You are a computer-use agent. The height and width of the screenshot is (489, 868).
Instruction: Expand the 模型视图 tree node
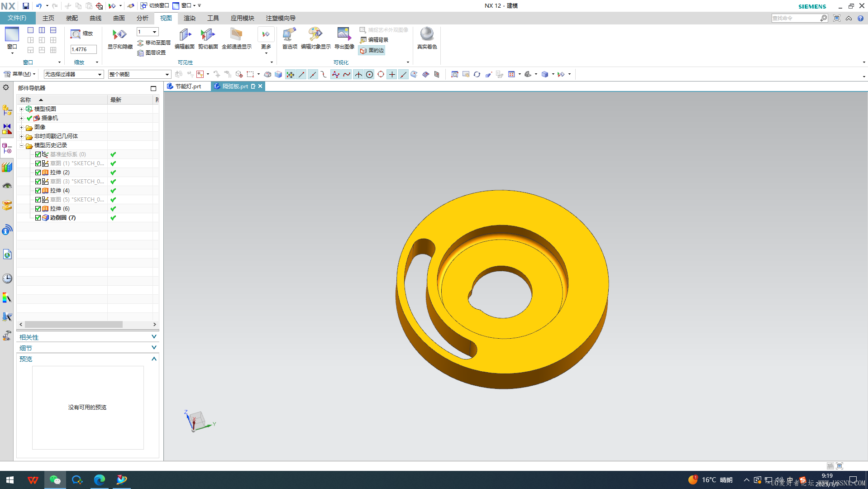tap(21, 109)
